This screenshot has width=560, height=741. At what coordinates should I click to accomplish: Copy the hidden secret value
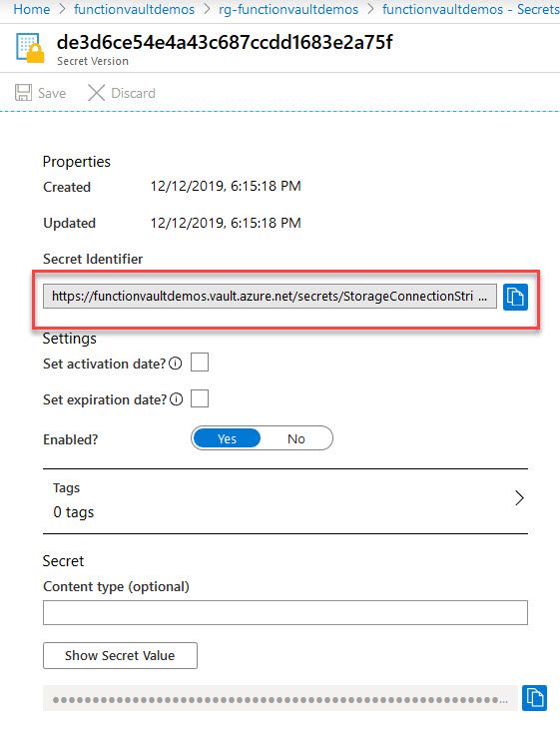[x=534, y=697]
